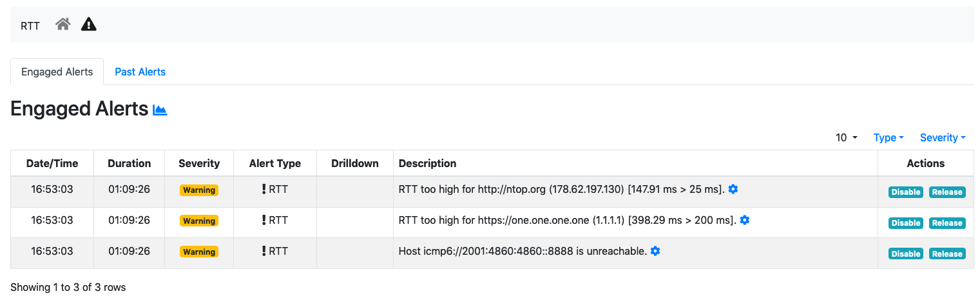The height and width of the screenshot is (298, 980).
Task: Click exclamation RTT icon in first row
Action: (264, 189)
